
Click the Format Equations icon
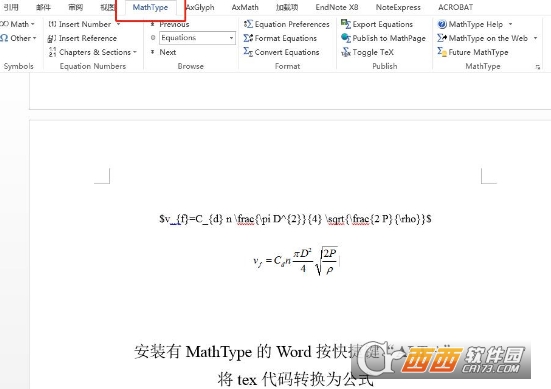248,38
